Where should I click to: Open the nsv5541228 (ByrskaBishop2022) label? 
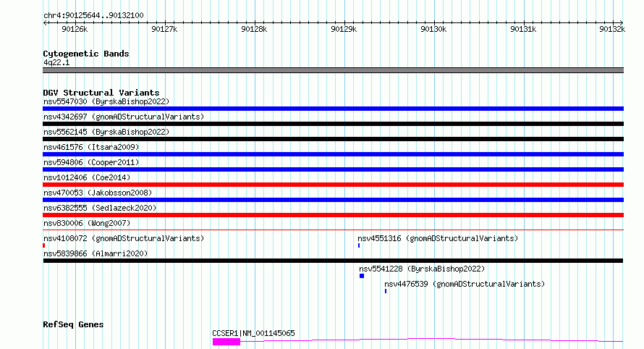pyautogui.click(x=422, y=269)
